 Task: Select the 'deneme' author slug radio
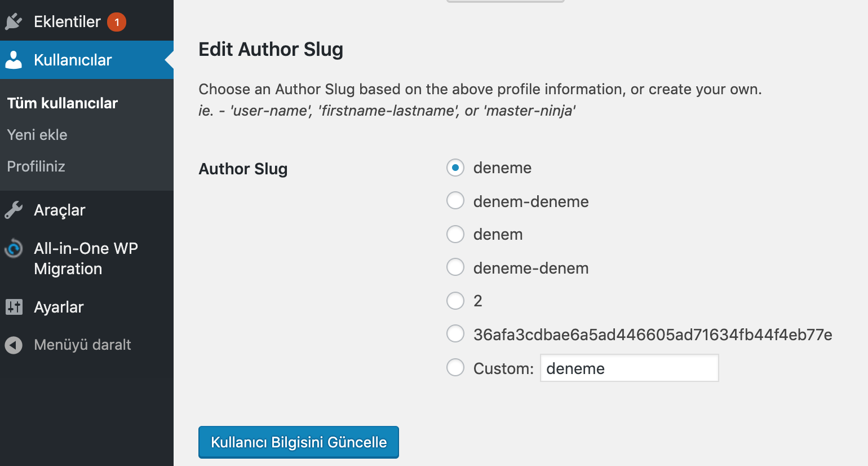pyautogui.click(x=455, y=168)
